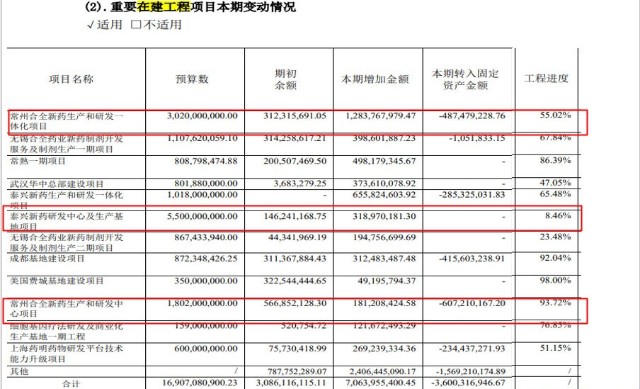Click the 合计 row label
The height and width of the screenshot is (389, 640).
click(71, 383)
